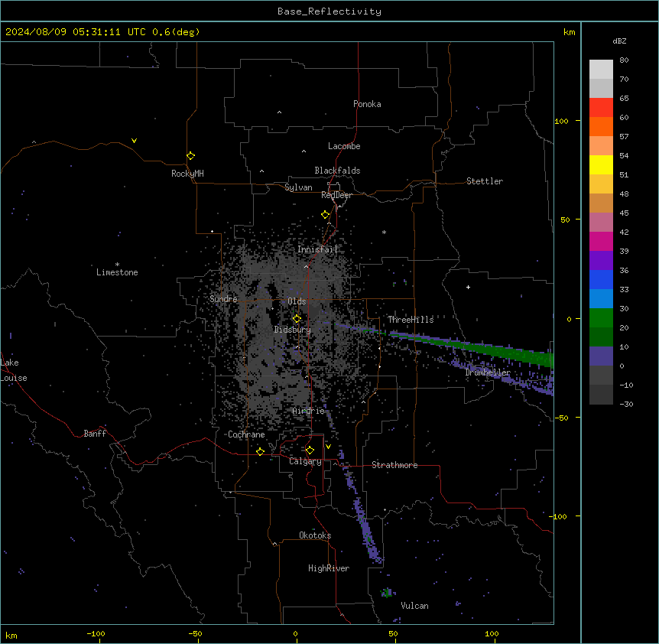
Task: Click the Stettler label
Action: click(485, 181)
